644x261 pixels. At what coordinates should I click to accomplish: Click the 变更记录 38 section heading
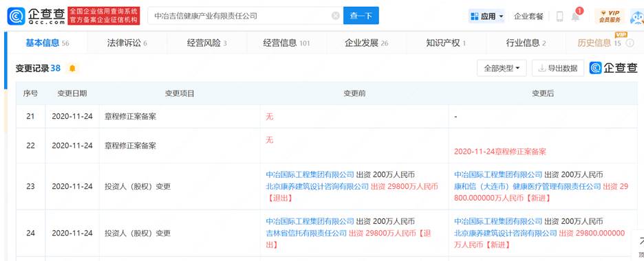point(38,69)
